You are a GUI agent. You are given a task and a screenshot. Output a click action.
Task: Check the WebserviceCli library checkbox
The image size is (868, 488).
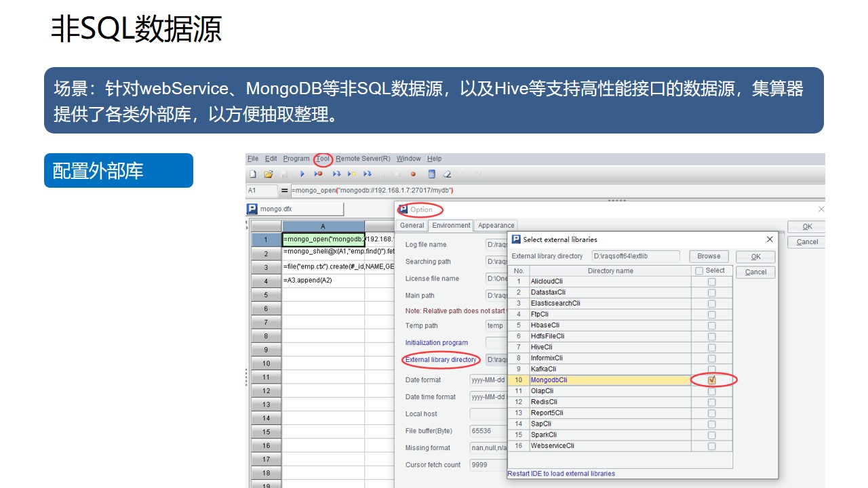click(711, 446)
